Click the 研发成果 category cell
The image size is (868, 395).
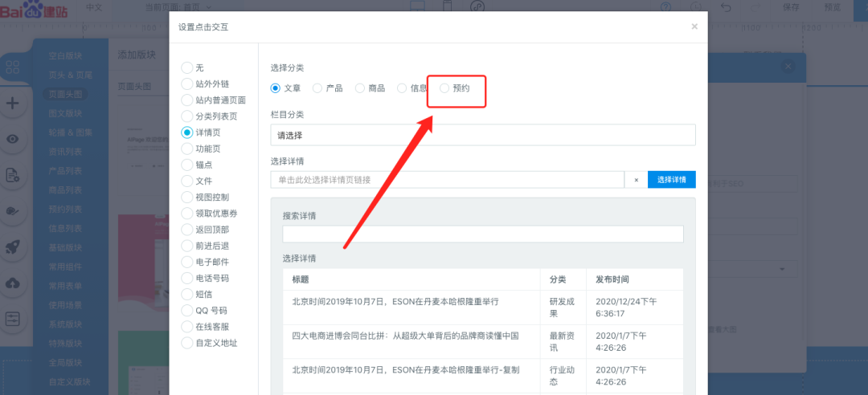562,307
